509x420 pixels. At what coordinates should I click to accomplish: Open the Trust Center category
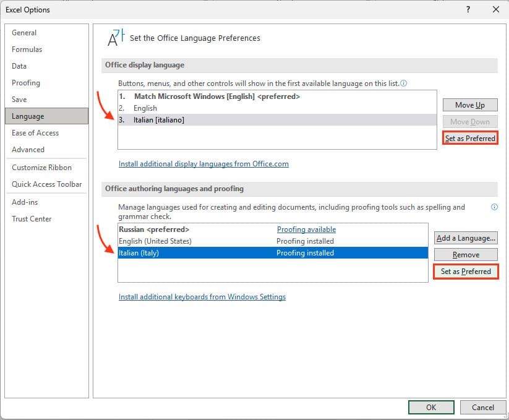click(32, 219)
